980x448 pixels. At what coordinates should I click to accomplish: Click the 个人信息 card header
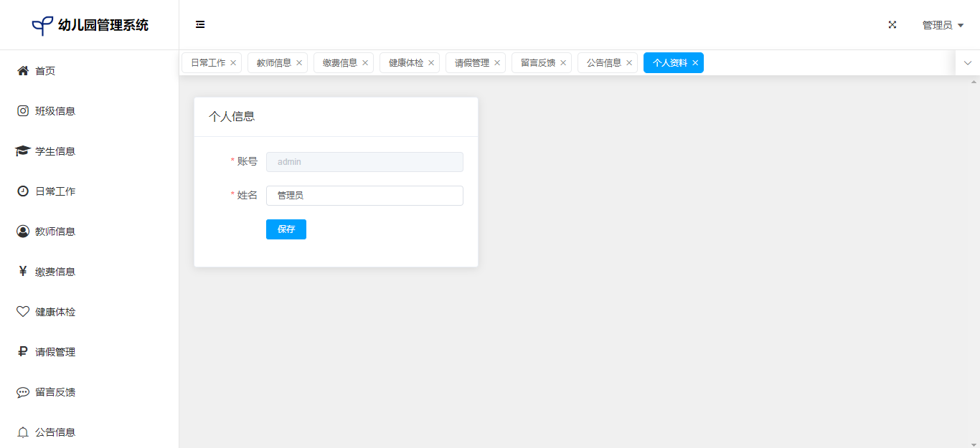pyautogui.click(x=336, y=117)
